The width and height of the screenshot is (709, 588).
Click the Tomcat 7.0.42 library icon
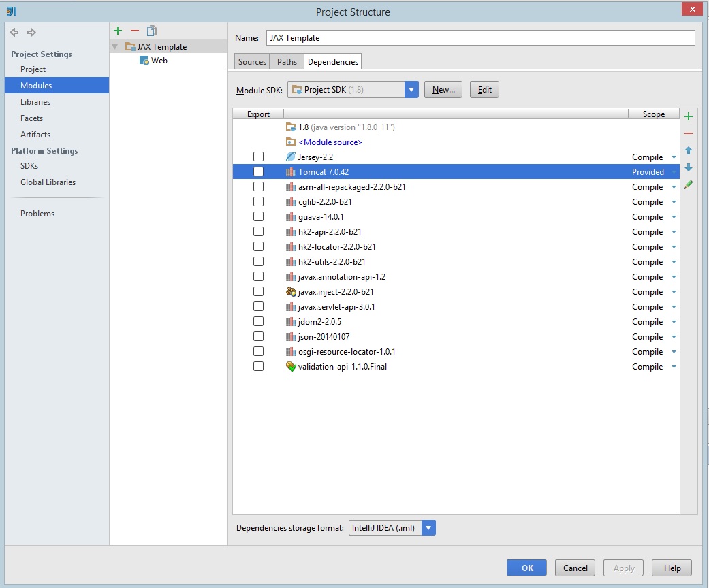coord(291,171)
